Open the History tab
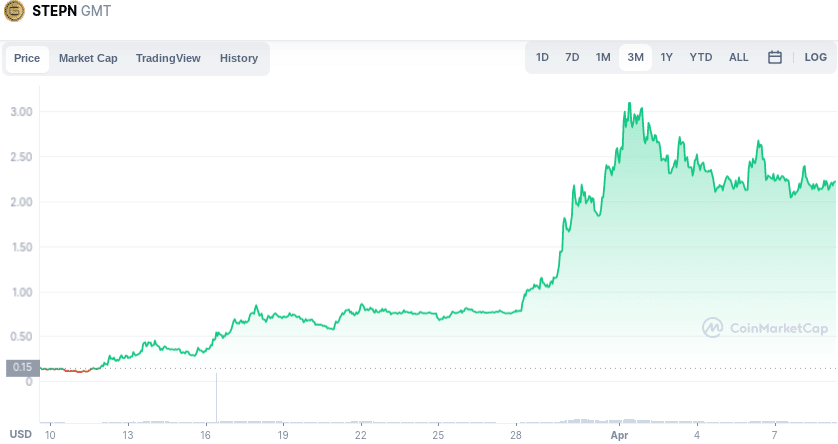The width and height of the screenshot is (838, 444). (x=239, y=58)
